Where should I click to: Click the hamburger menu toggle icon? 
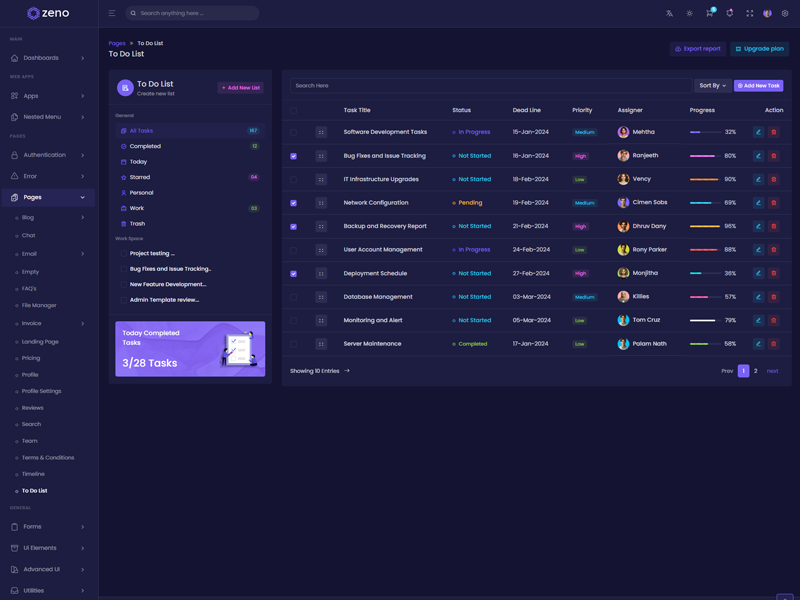[112, 13]
